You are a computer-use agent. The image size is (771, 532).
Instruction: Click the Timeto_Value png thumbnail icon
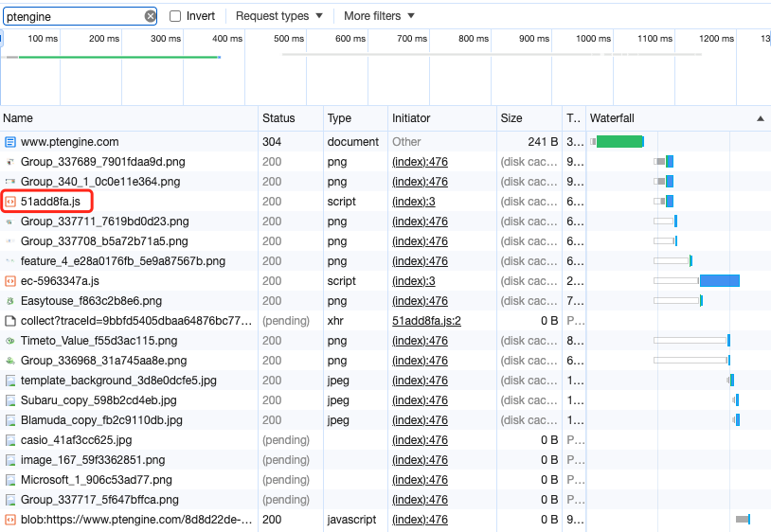(x=10, y=341)
